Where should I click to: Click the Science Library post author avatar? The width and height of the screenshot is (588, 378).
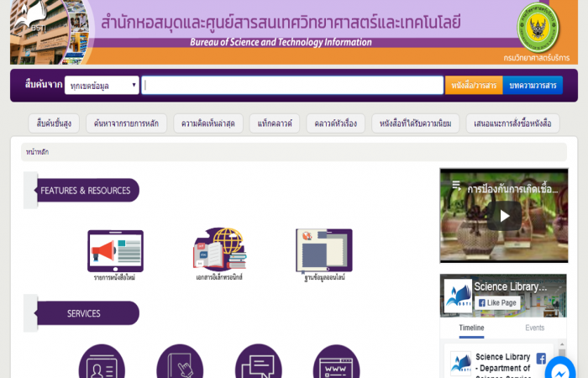point(460,364)
